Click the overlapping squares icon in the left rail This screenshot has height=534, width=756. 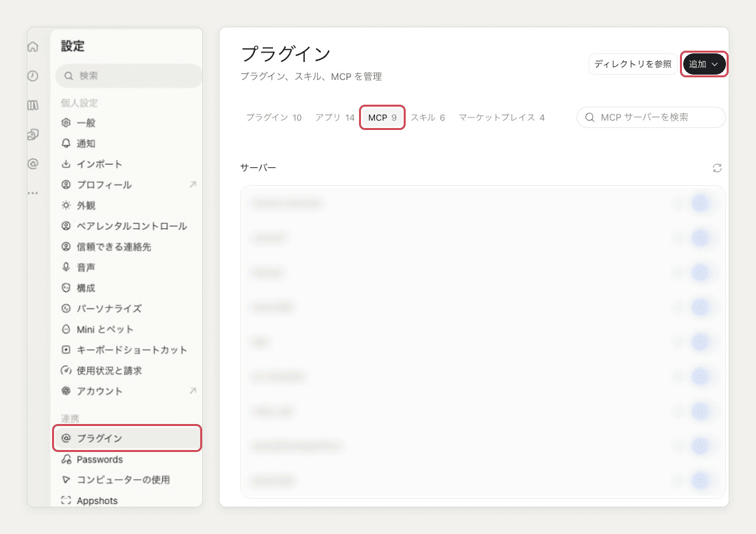pyautogui.click(x=33, y=135)
